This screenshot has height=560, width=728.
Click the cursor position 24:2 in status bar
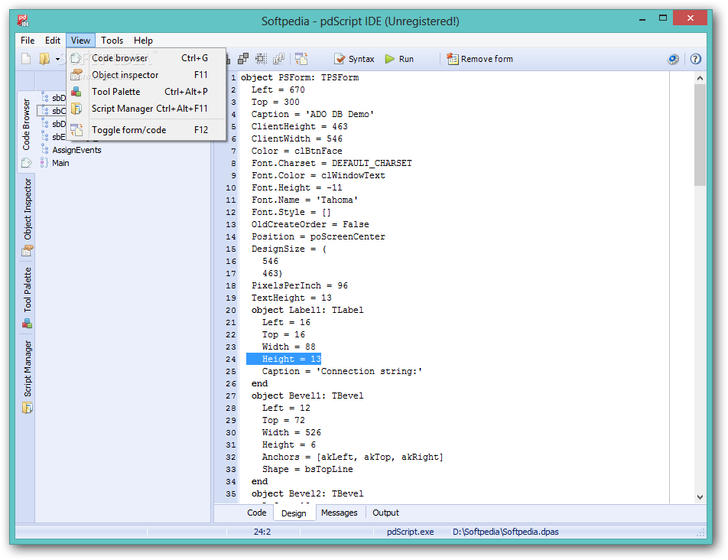pos(262,532)
